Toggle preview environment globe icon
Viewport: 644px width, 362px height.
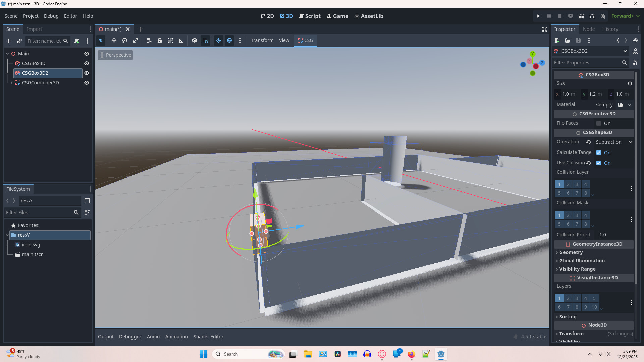pyautogui.click(x=229, y=40)
